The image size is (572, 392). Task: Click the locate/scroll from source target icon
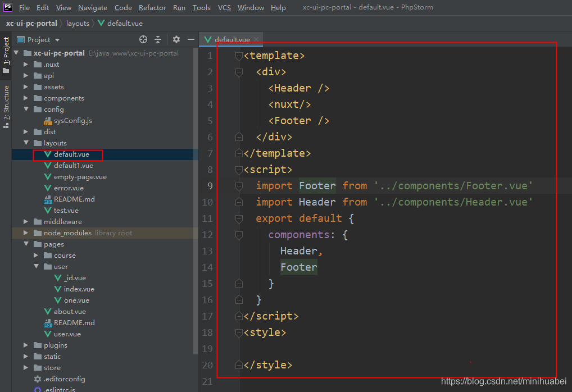tap(143, 39)
